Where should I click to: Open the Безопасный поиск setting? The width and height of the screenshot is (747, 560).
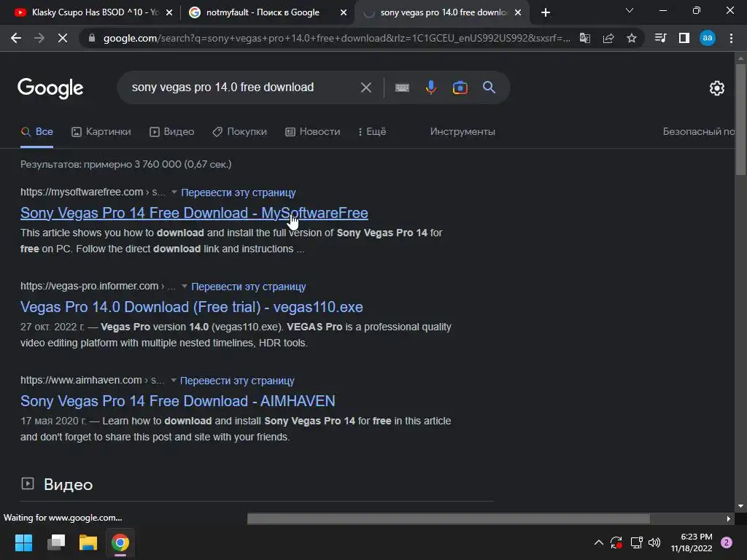(x=699, y=132)
